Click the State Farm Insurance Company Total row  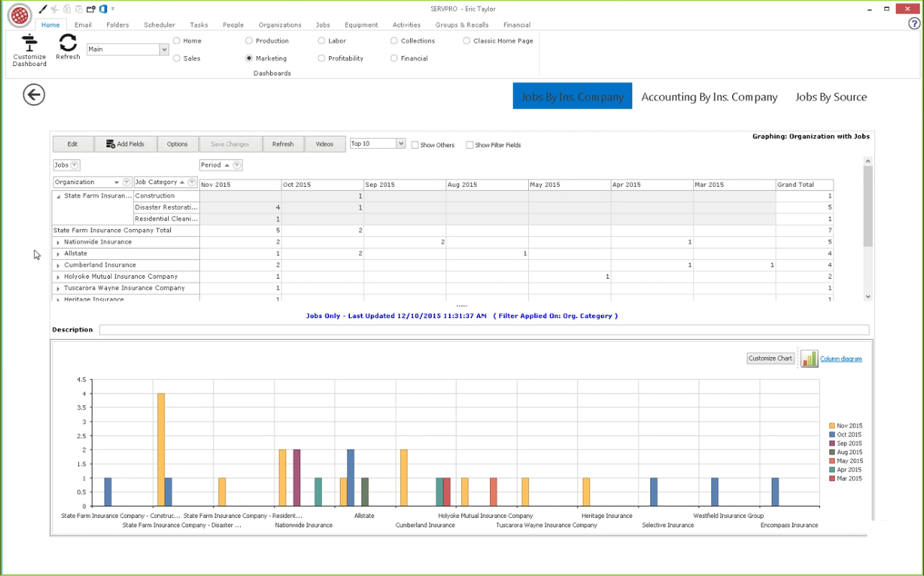coord(126,231)
